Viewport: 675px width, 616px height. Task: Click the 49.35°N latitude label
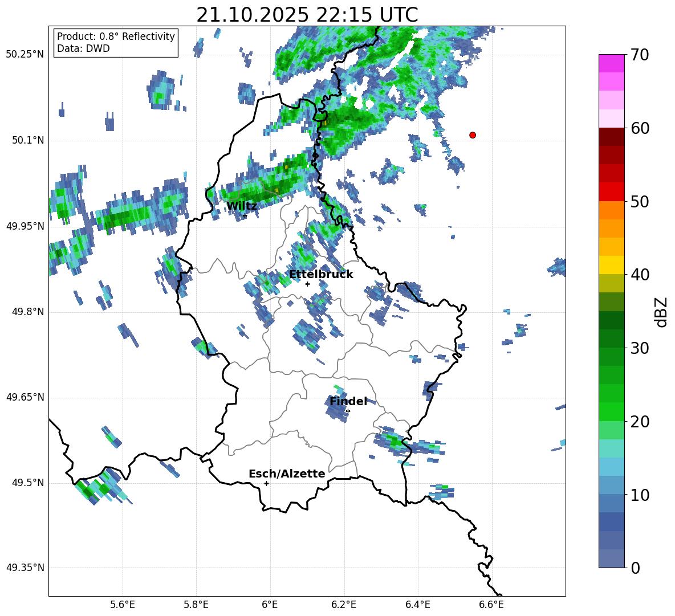coord(25,568)
